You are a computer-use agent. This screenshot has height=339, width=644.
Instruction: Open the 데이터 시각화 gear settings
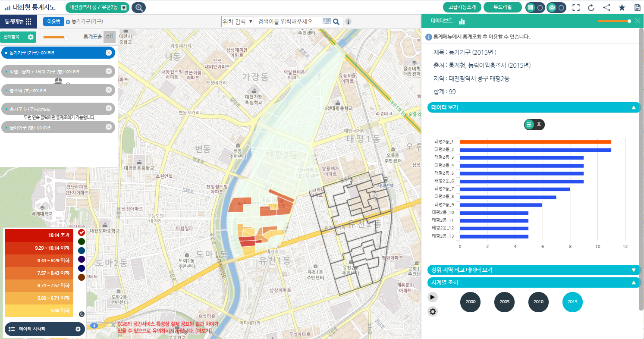[78, 329]
